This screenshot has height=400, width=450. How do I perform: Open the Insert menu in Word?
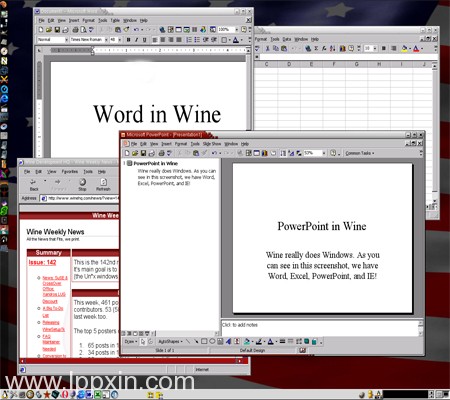tap(74, 20)
